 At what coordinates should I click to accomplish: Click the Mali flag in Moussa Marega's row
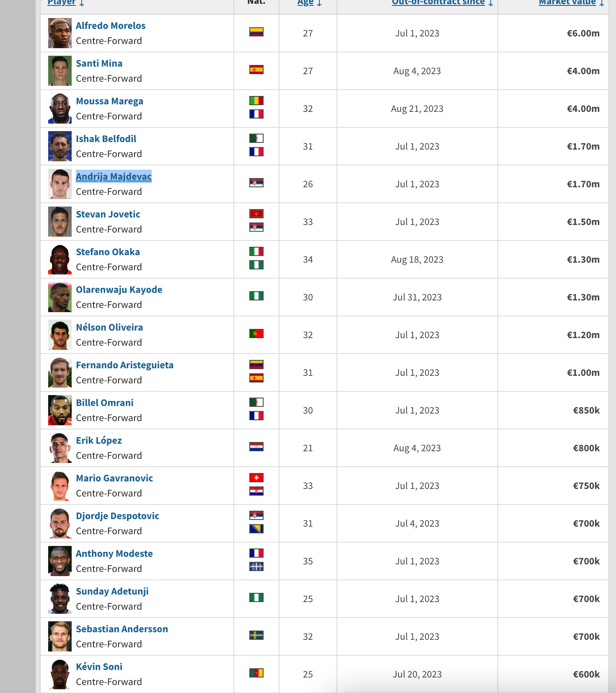[256, 101]
